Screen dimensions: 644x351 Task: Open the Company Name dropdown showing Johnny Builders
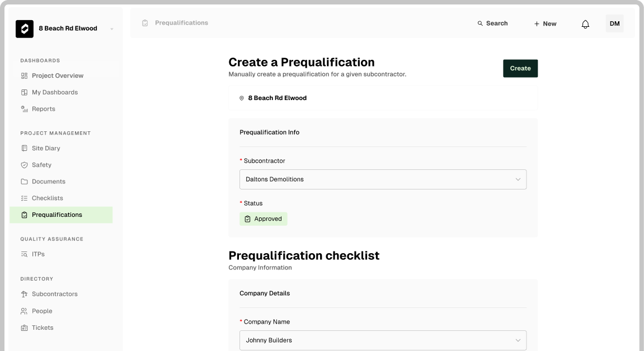[383, 340]
